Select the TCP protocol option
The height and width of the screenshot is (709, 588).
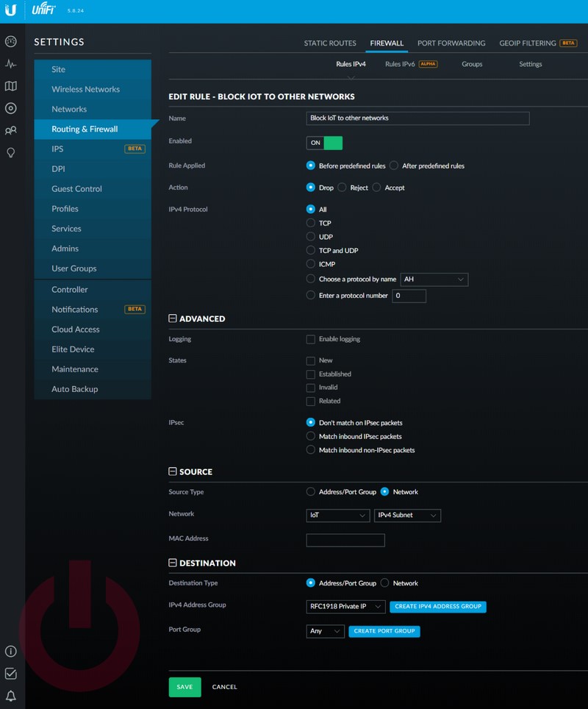pos(310,223)
